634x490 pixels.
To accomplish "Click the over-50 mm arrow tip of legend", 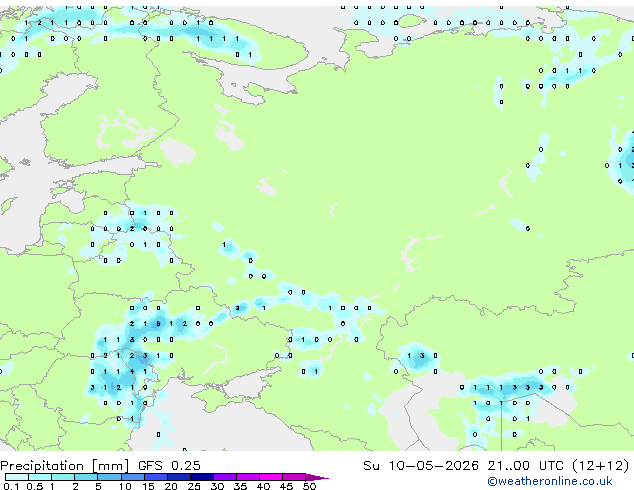I will click(317, 477).
